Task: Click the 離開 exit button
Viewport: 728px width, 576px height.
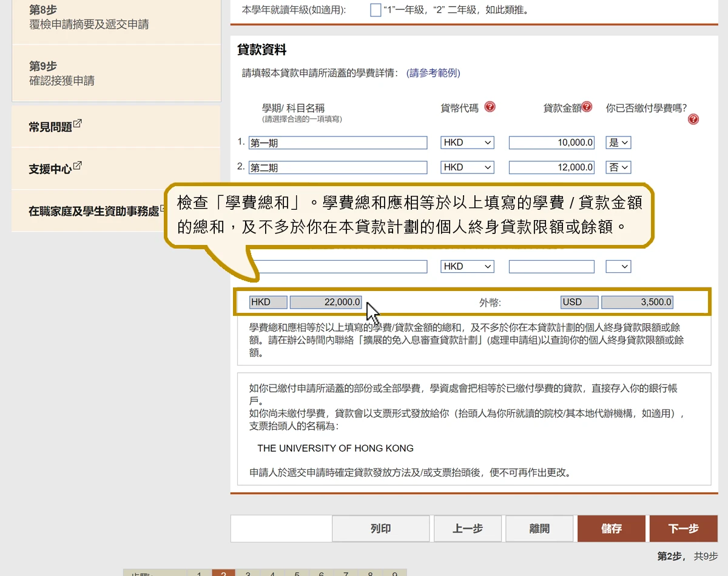Action: [x=539, y=529]
